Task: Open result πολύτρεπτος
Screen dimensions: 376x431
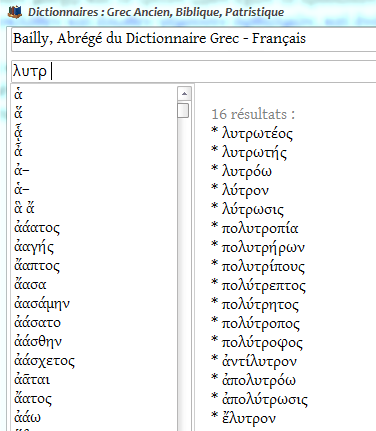Action: (263, 286)
